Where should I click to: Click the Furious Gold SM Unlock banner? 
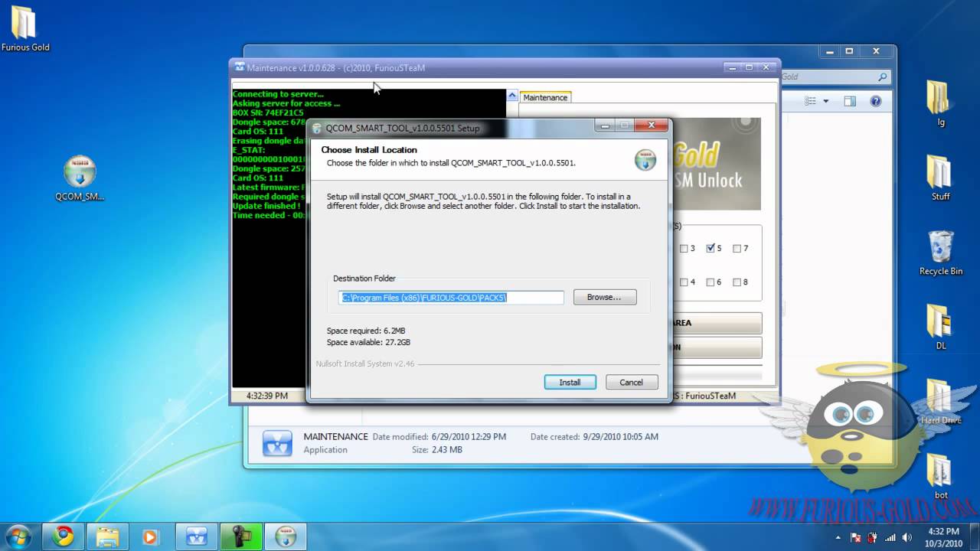(x=716, y=164)
